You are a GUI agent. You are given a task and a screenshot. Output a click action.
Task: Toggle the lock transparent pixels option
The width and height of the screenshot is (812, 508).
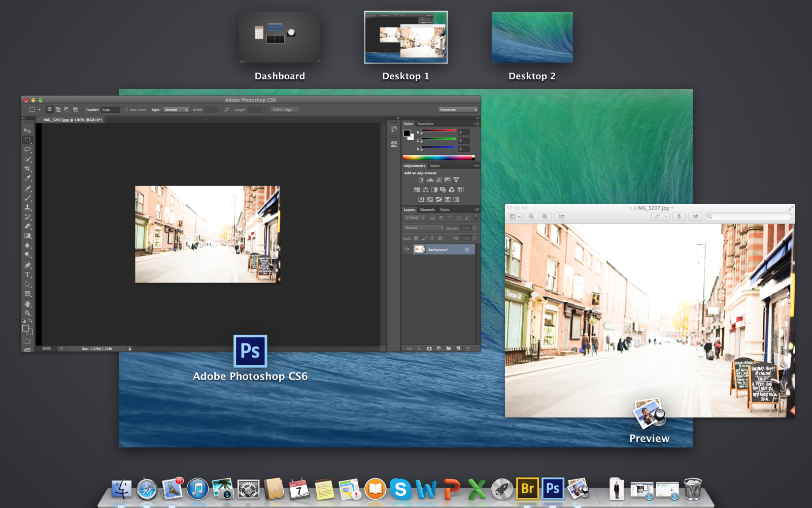click(416, 238)
